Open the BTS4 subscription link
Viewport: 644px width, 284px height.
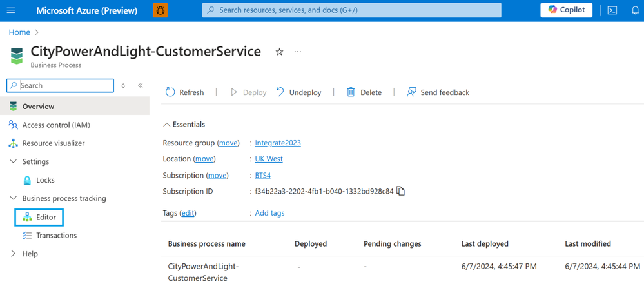263,176
